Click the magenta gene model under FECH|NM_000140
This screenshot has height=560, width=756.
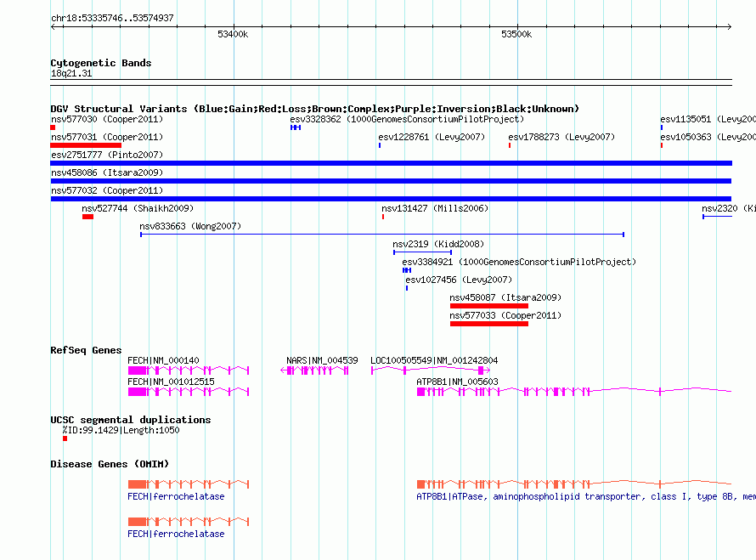pyautogui.click(x=189, y=371)
